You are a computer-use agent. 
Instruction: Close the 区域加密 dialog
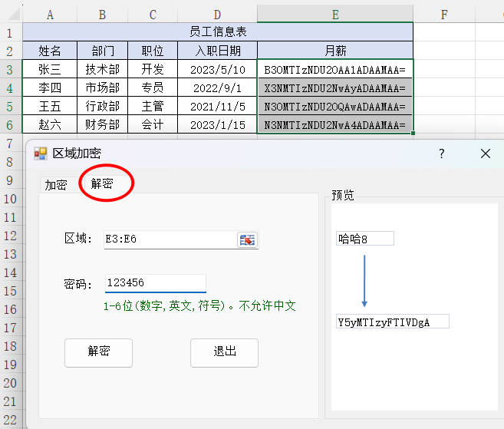tap(485, 153)
